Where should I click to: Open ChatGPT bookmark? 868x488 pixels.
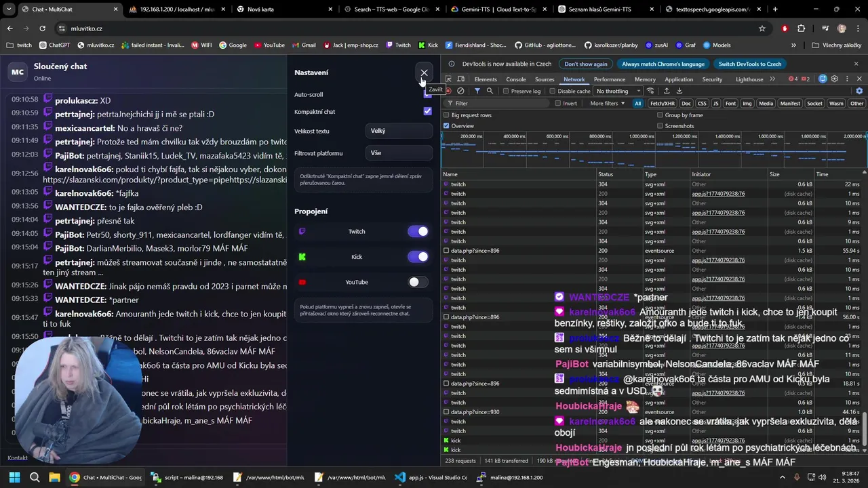(x=54, y=45)
